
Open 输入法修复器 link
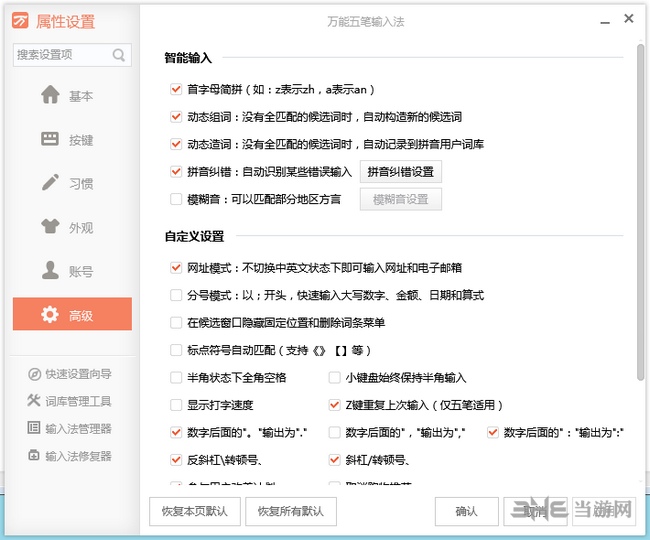tap(78, 456)
